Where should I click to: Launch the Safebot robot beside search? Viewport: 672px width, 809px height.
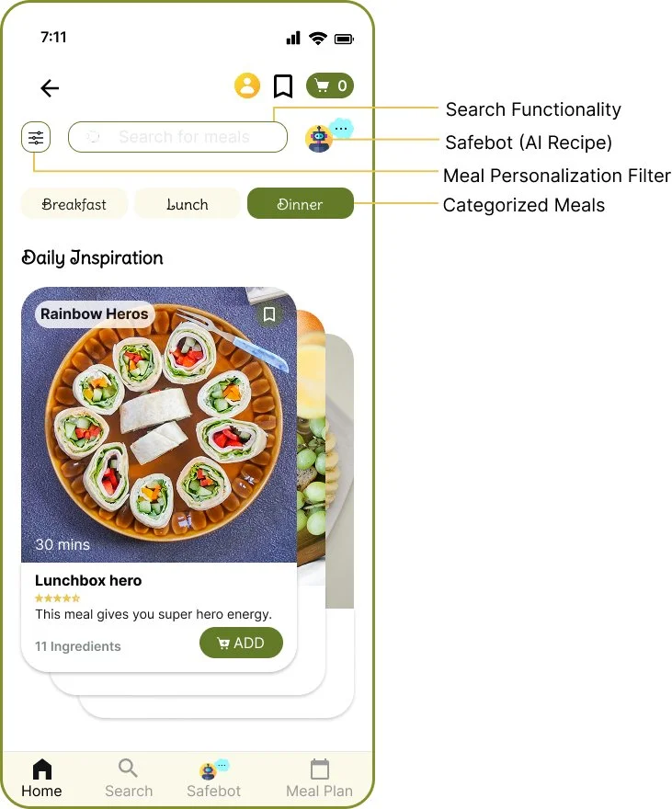(319, 138)
